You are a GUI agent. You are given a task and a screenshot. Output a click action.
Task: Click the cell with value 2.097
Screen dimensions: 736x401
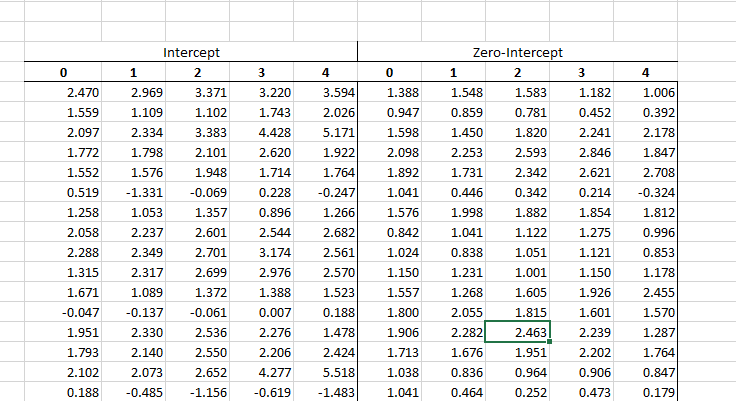pyautogui.click(x=63, y=132)
